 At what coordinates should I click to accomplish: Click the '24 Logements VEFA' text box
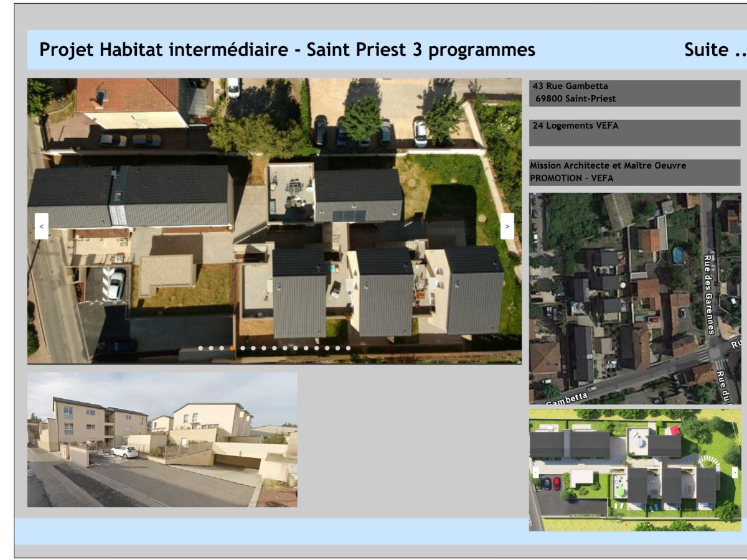(x=635, y=133)
